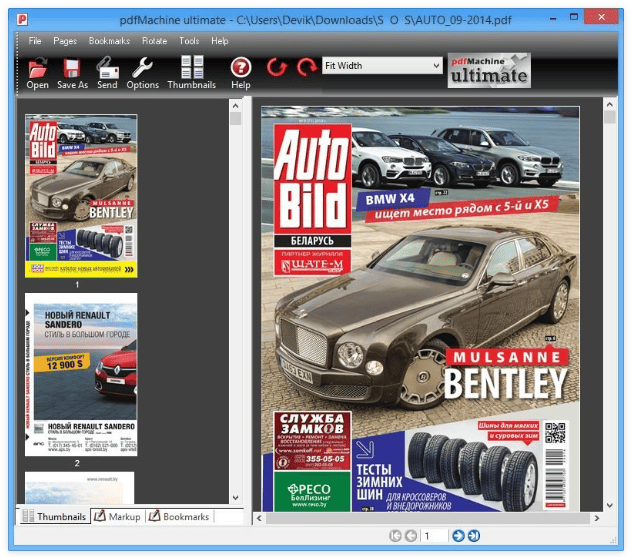The width and height of the screenshot is (633, 557).
Task: Open Help from the toolbar
Action: point(241,73)
